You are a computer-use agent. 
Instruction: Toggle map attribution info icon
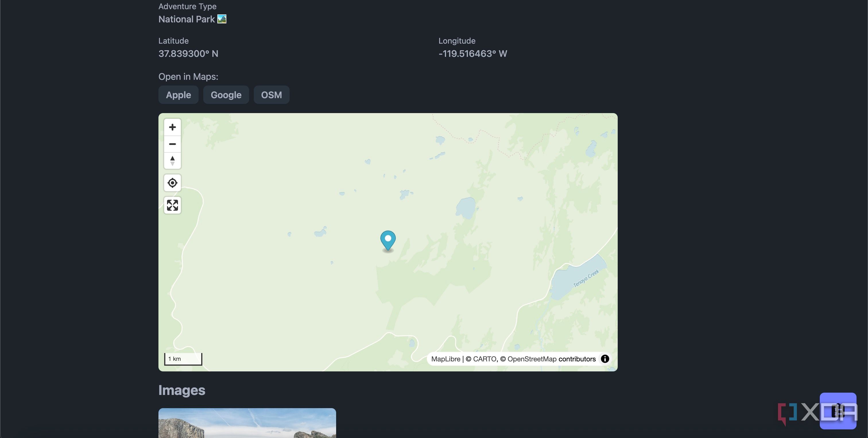(x=605, y=358)
